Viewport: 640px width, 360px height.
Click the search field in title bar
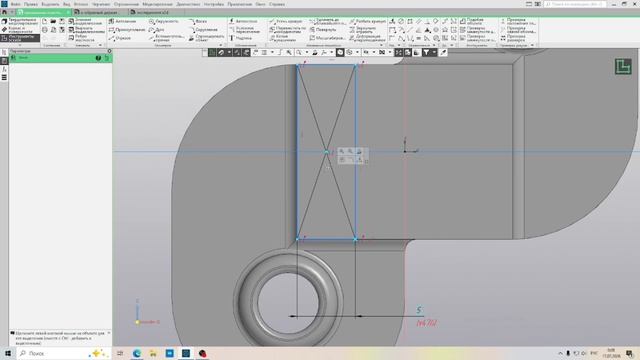575,4
